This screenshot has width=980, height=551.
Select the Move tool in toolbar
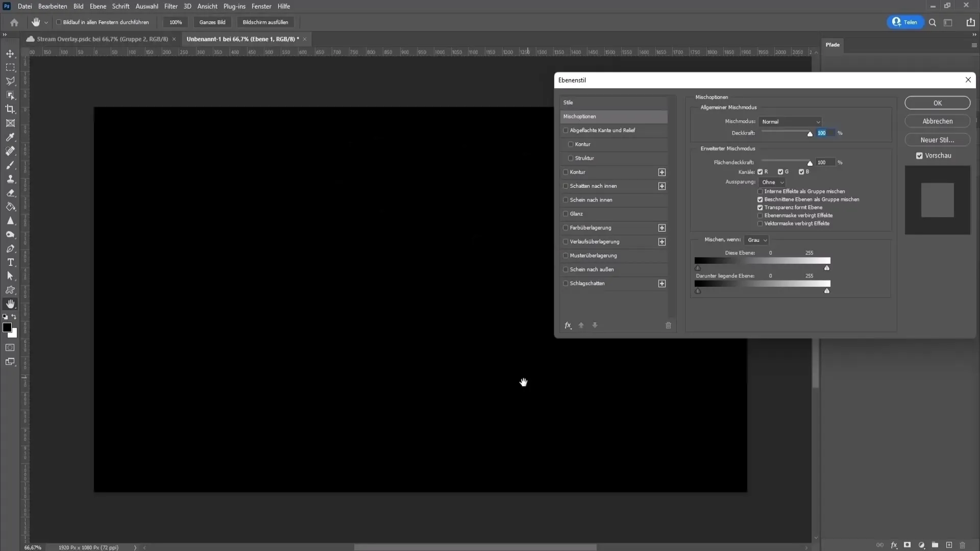coord(10,53)
